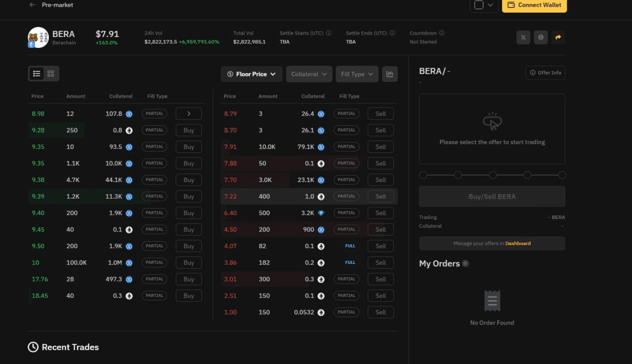This screenshot has height=364, width=632.
Task: Click Buy on the 10 price offer
Action: pyautogui.click(x=189, y=262)
